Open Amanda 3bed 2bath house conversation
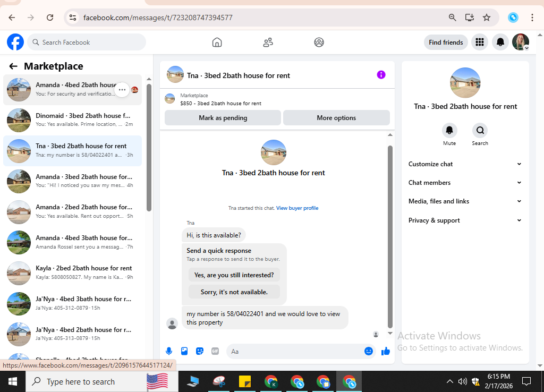The width and height of the screenshot is (544, 392). point(72,181)
